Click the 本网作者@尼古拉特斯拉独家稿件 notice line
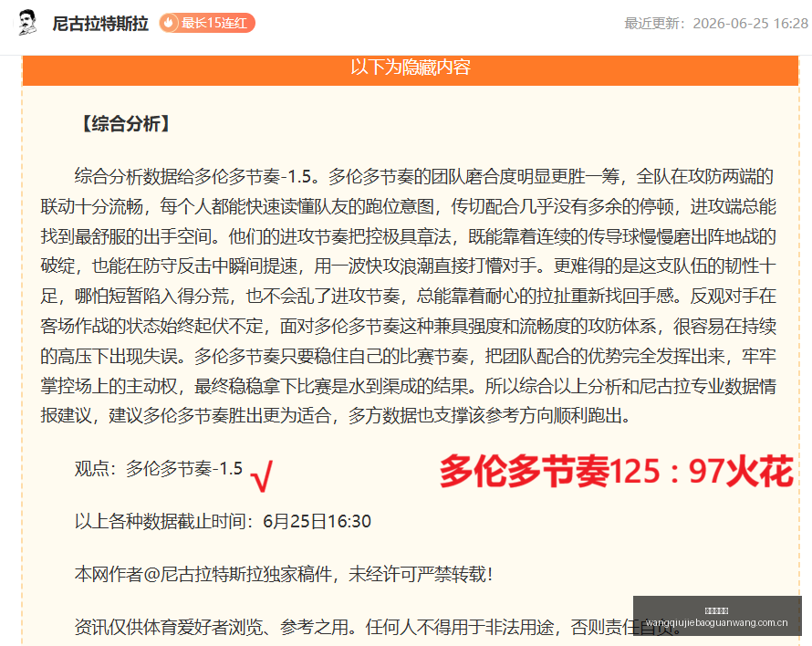Image resolution: width=812 pixels, height=646 pixels. [x=283, y=574]
